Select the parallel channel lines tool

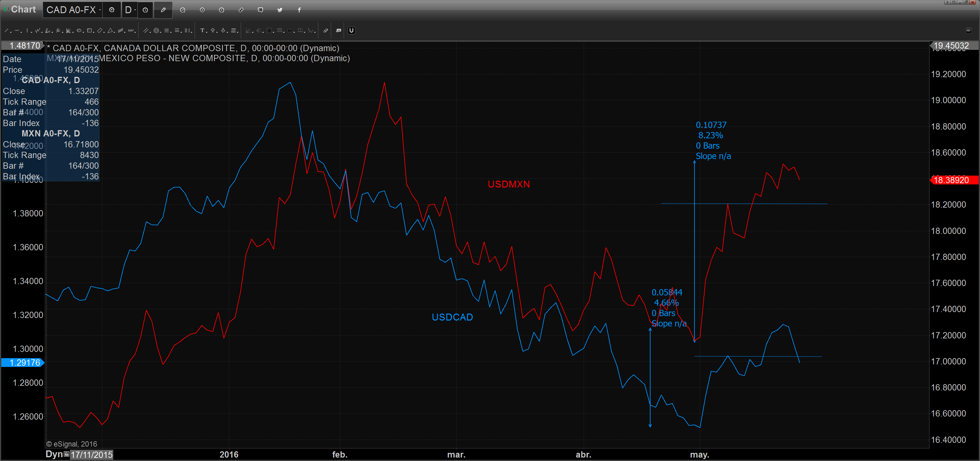click(x=120, y=30)
